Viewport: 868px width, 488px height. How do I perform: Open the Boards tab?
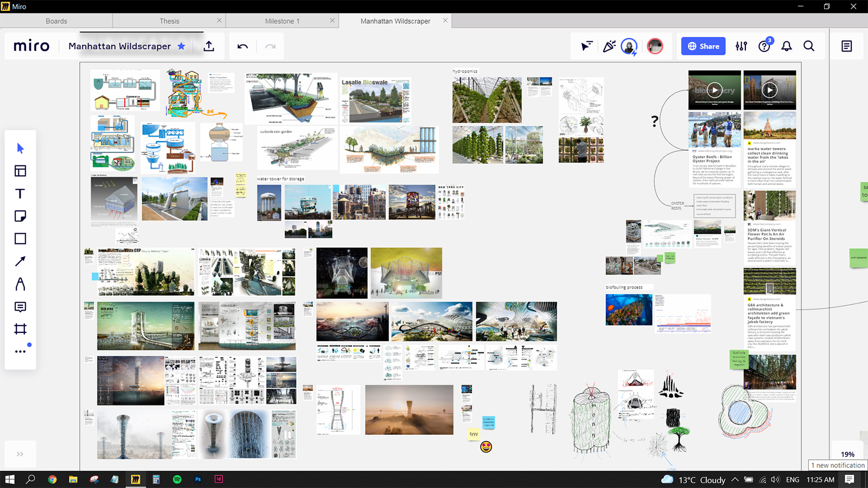tap(56, 21)
